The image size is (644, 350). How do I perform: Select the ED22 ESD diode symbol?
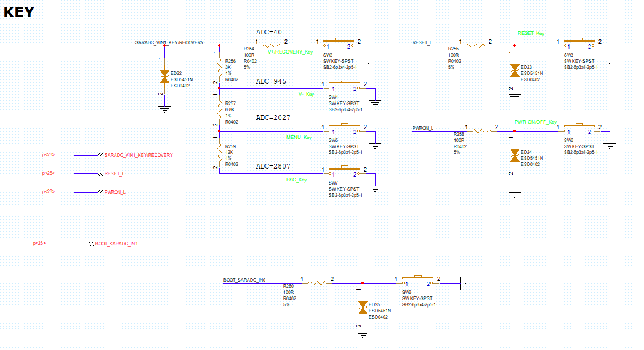165,77
